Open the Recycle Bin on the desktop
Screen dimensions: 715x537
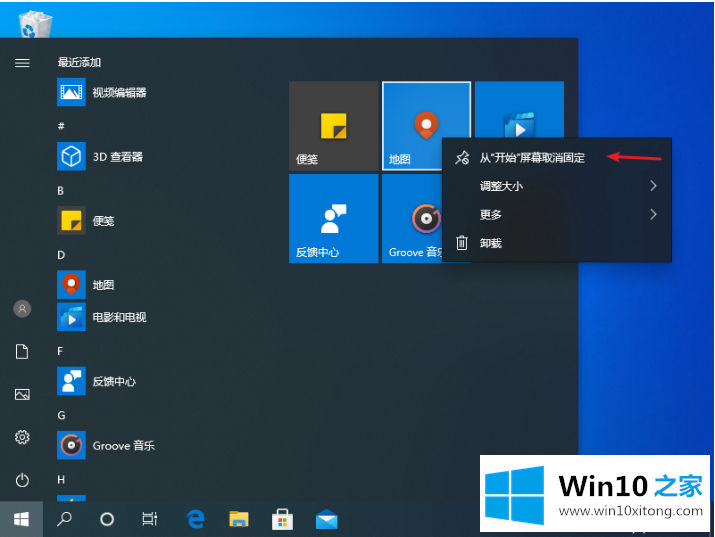35,24
